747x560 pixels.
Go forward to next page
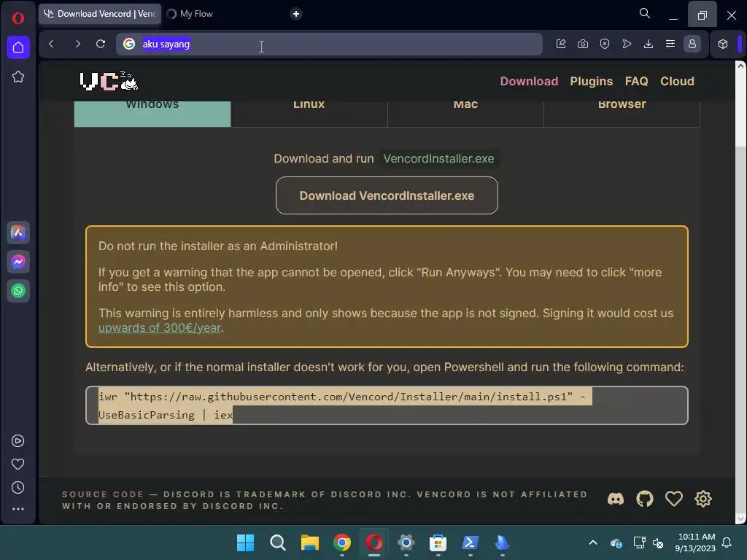click(x=77, y=44)
